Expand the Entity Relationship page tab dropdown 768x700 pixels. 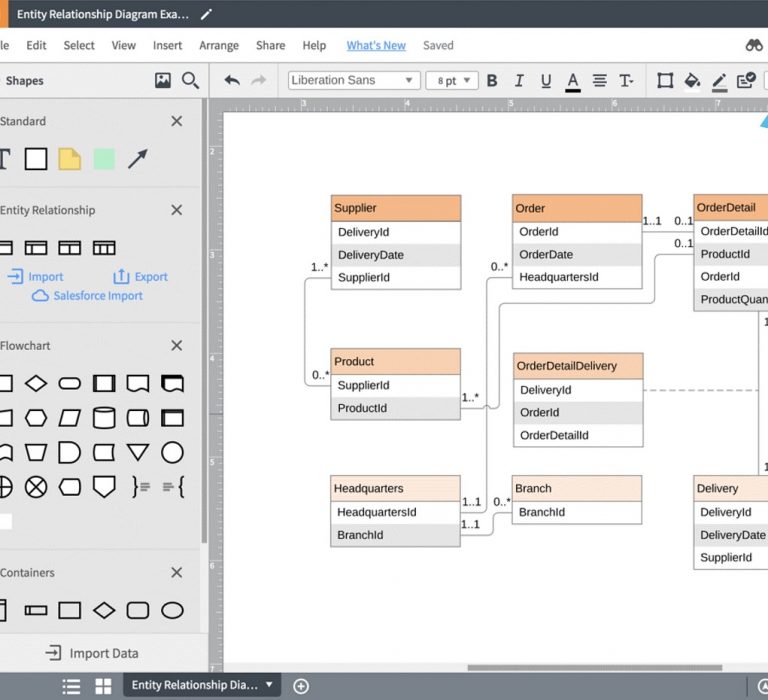tap(268, 685)
